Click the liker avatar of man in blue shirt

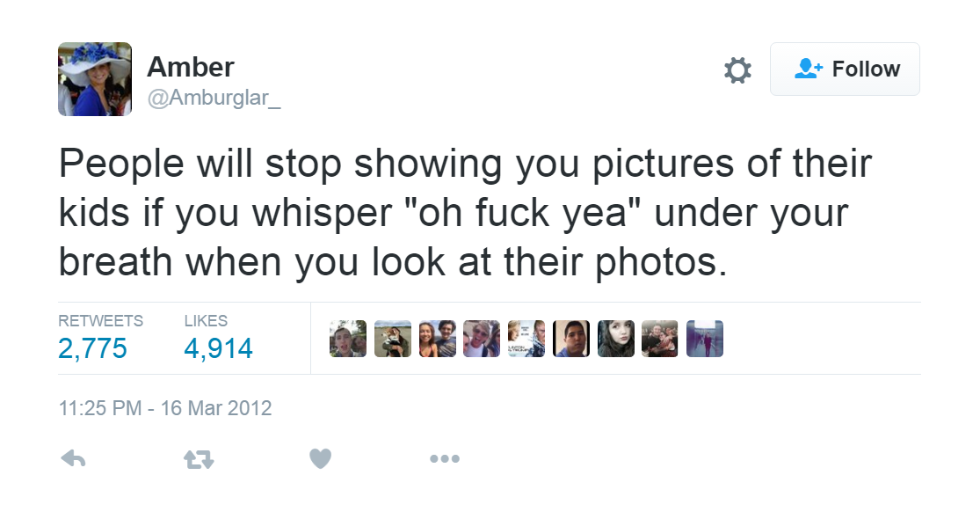point(571,339)
